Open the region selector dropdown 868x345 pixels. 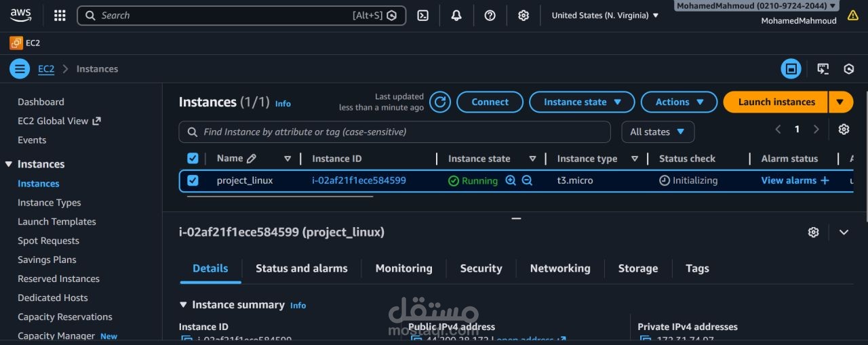point(605,16)
